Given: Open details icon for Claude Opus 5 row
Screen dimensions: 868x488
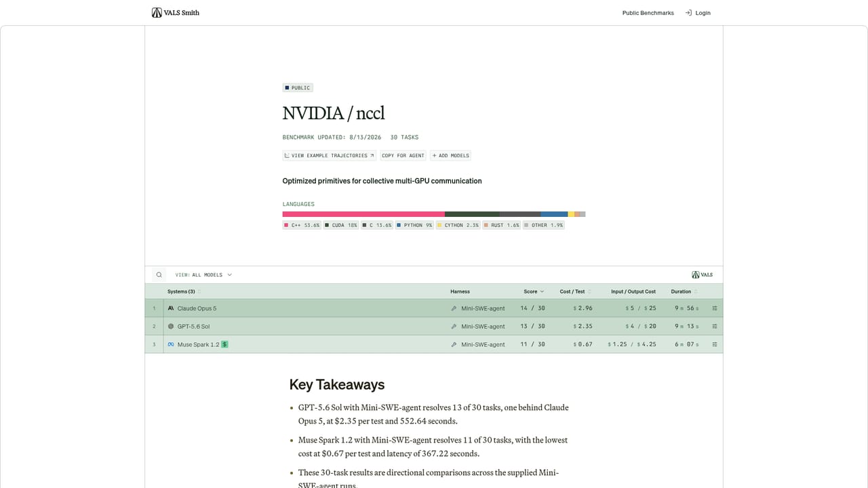Looking at the screenshot, I should click(x=715, y=308).
